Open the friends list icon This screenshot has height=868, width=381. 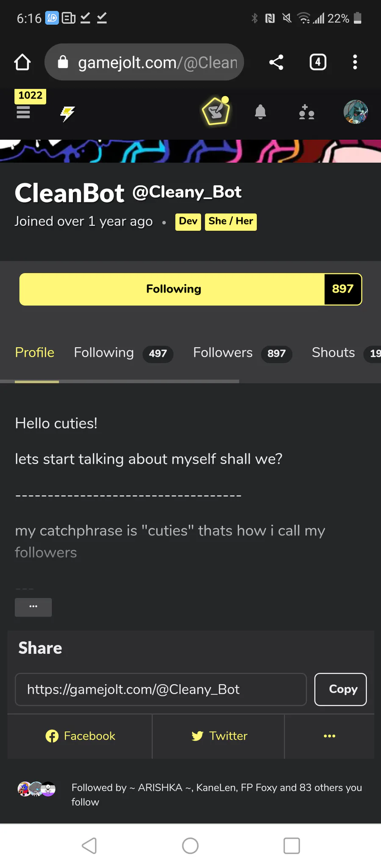(306, 113)
